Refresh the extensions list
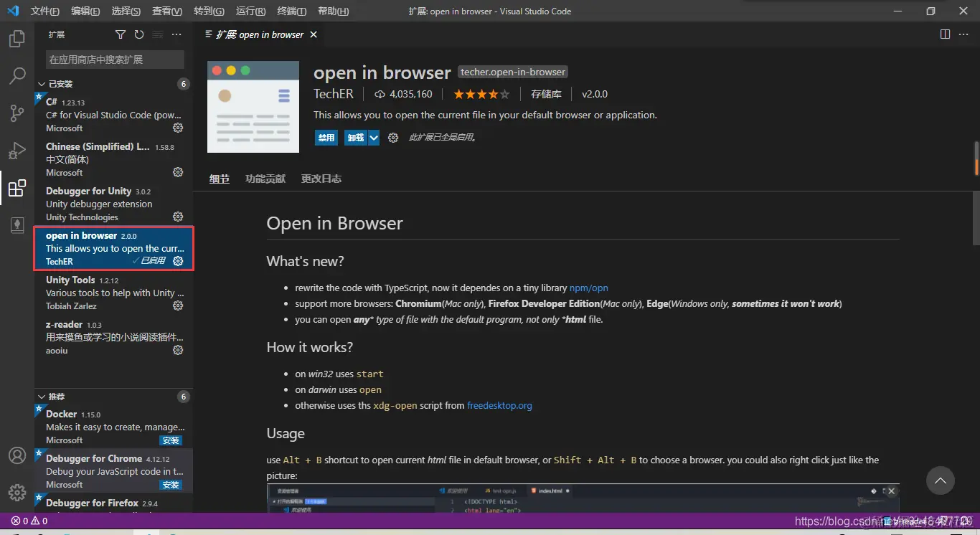 click(139, 34)
